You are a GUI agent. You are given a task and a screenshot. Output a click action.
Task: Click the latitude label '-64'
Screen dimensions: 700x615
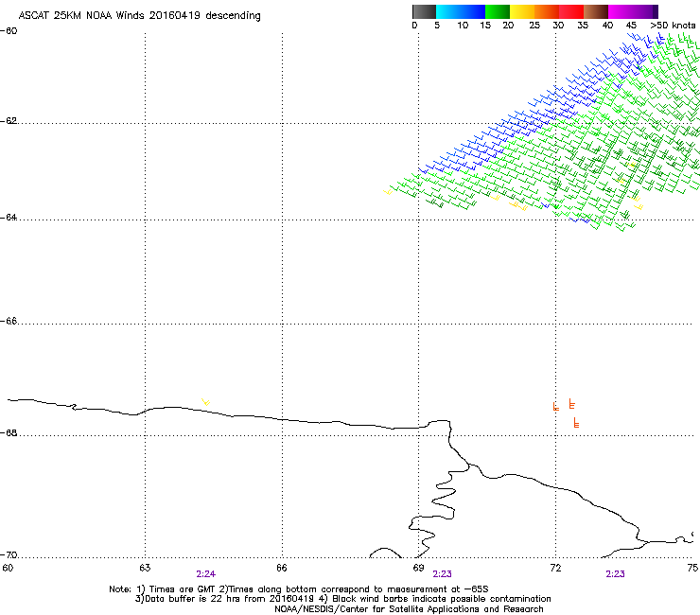[9, 218]
